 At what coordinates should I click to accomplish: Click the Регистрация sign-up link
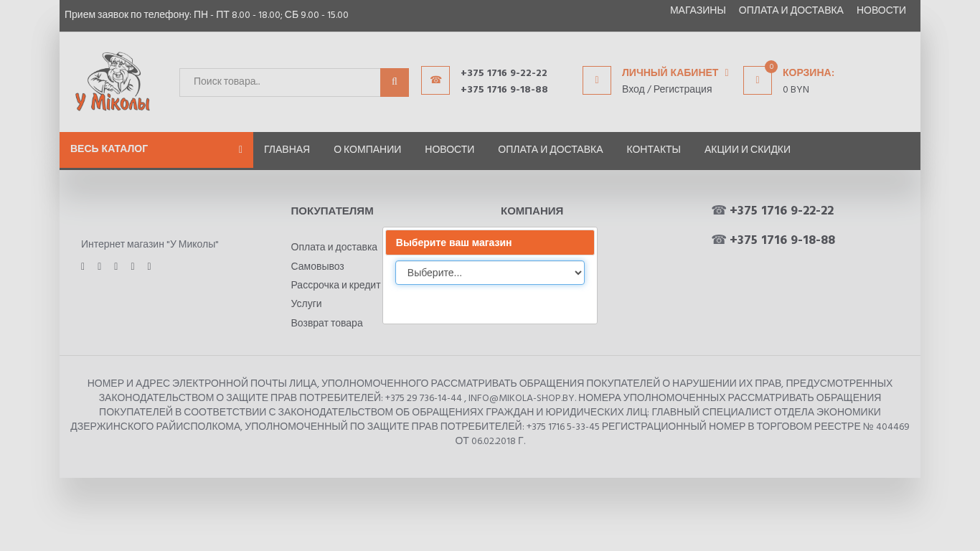pos(683,89)
